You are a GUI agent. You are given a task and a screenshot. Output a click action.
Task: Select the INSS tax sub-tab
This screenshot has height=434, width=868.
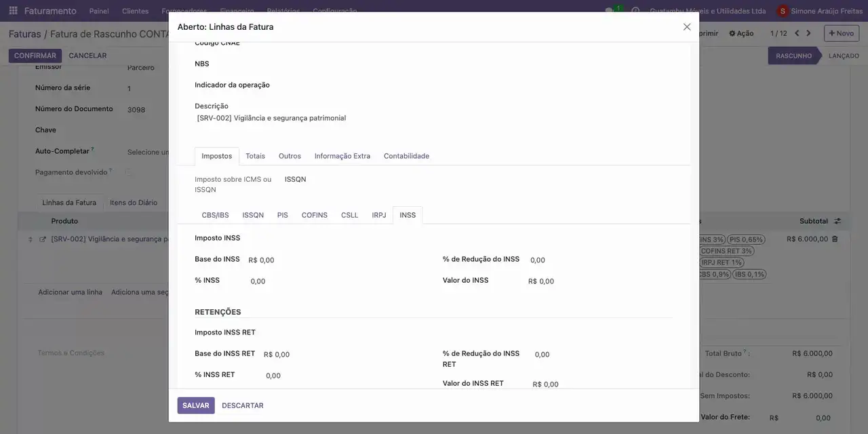(408, 215)
